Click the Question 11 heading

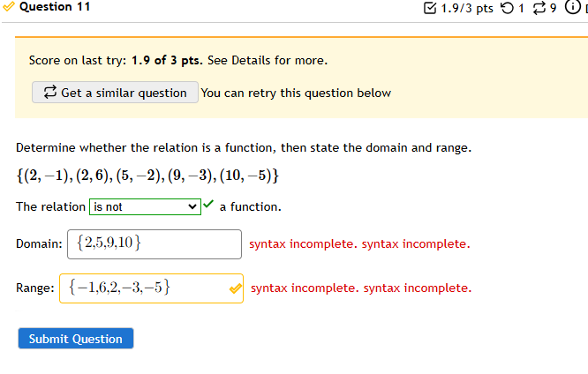(x=55, y=7)
